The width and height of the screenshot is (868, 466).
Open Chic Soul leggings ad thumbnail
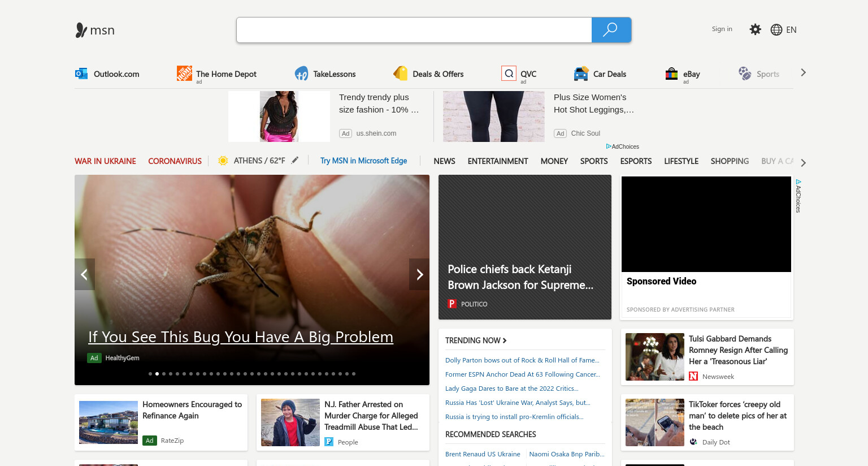coord(494,116)
